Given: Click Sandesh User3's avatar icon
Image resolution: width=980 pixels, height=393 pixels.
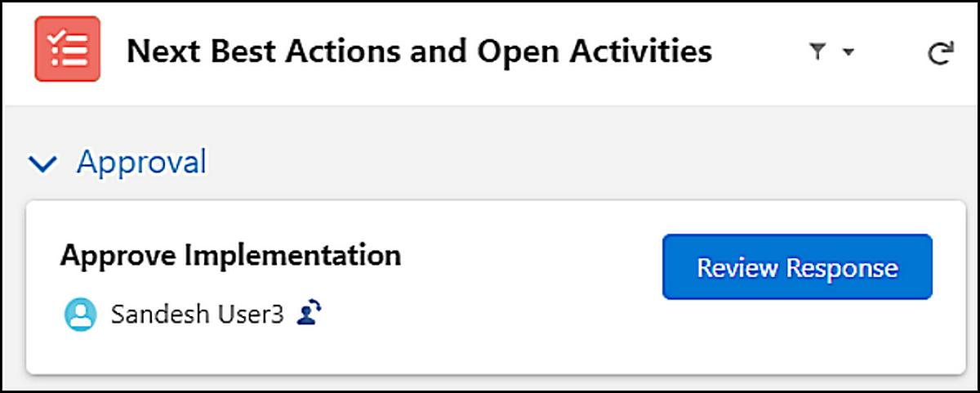Looking at the screenshot, I should (x=80, y=315).
